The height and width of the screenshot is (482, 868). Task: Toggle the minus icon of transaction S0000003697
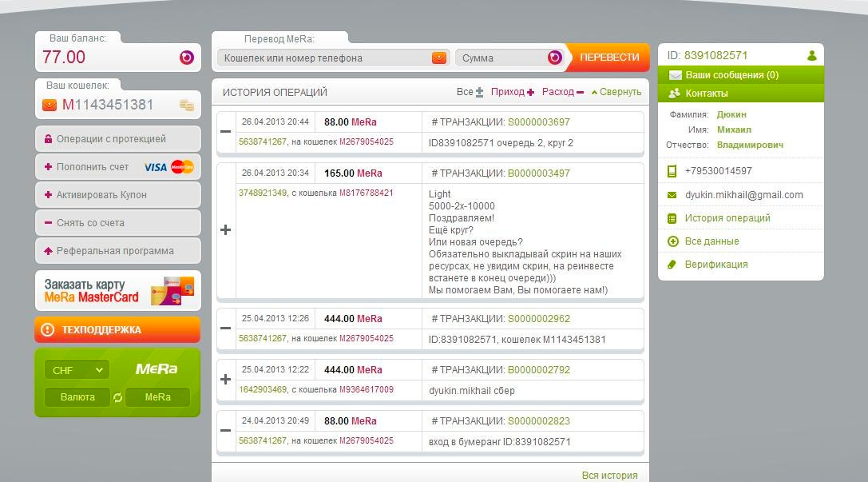point(226,132)
